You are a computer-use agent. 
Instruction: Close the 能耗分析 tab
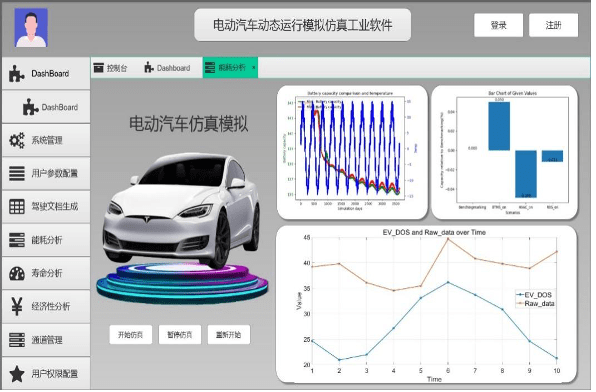[254, 68]
